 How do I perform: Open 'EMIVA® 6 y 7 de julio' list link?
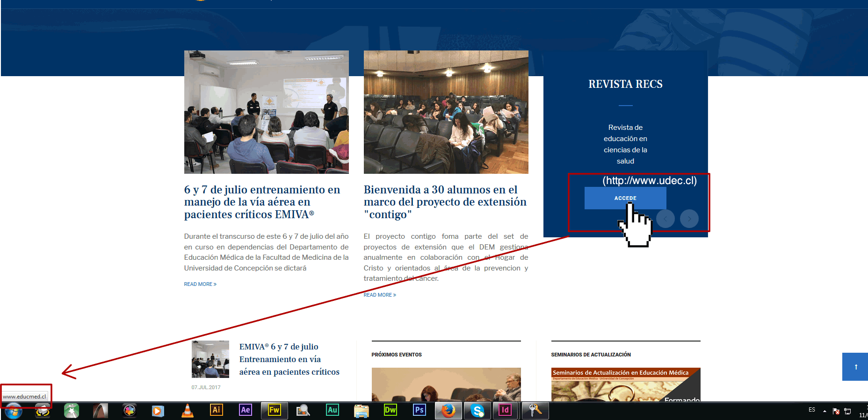point(289,359)
